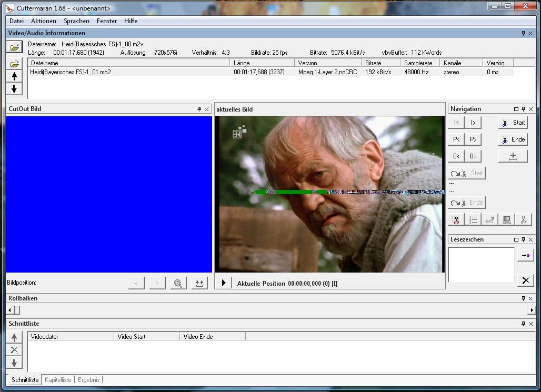Click the red scissors grid icon in Navigation
This screenshot has height=392, width=541.
456,219
